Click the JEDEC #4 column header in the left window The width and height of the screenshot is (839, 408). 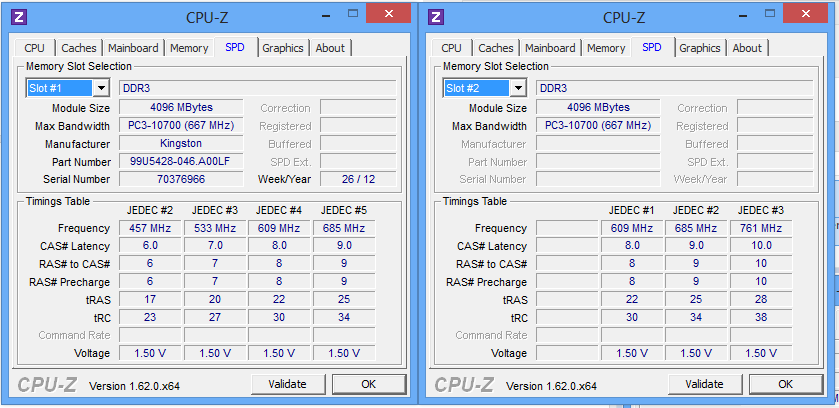(x=279, y=210)
